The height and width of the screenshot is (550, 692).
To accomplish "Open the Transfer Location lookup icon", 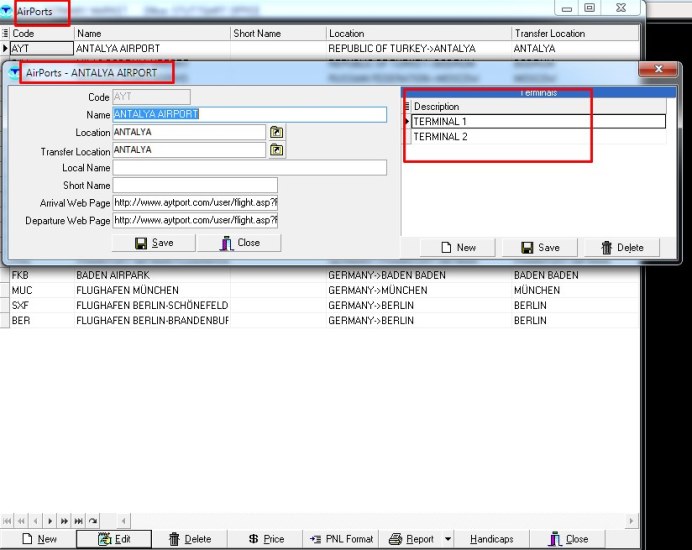I will (x=277, y=150).
